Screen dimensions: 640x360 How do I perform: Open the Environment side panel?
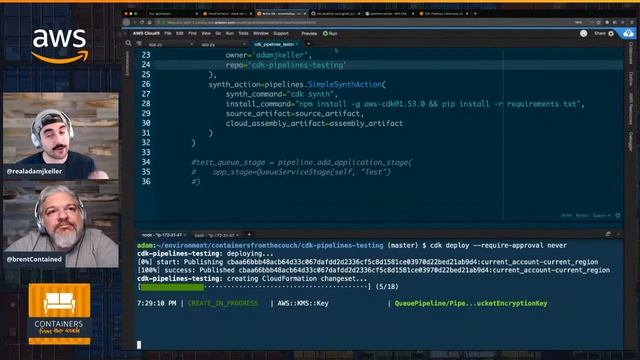pyautogui.click(x=127, y=63)
